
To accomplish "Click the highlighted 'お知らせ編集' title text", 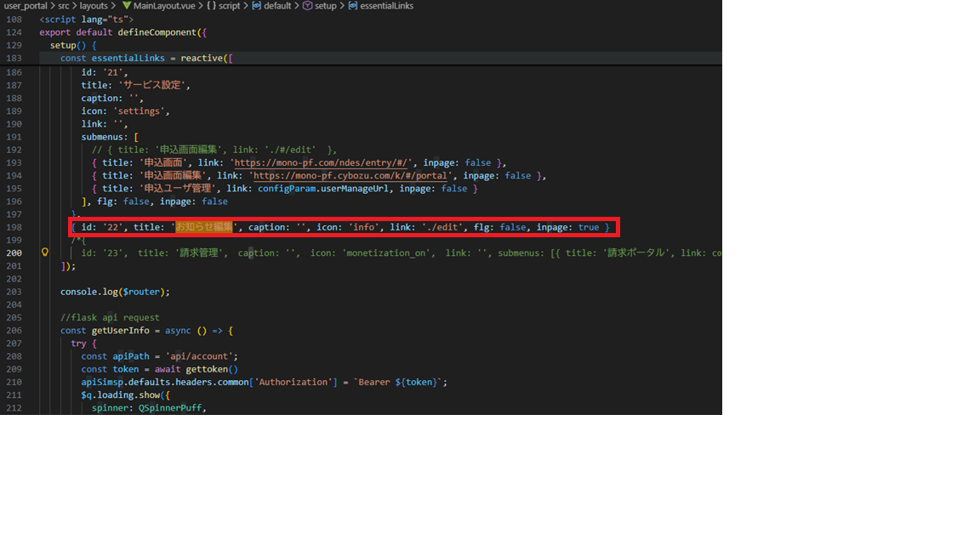I will click(x=203, y=227).
